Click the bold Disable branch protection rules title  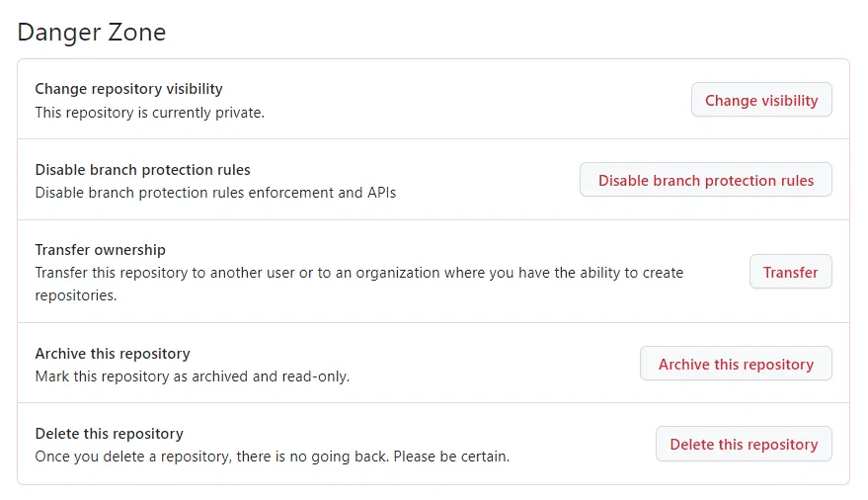(x=142, y=169)
